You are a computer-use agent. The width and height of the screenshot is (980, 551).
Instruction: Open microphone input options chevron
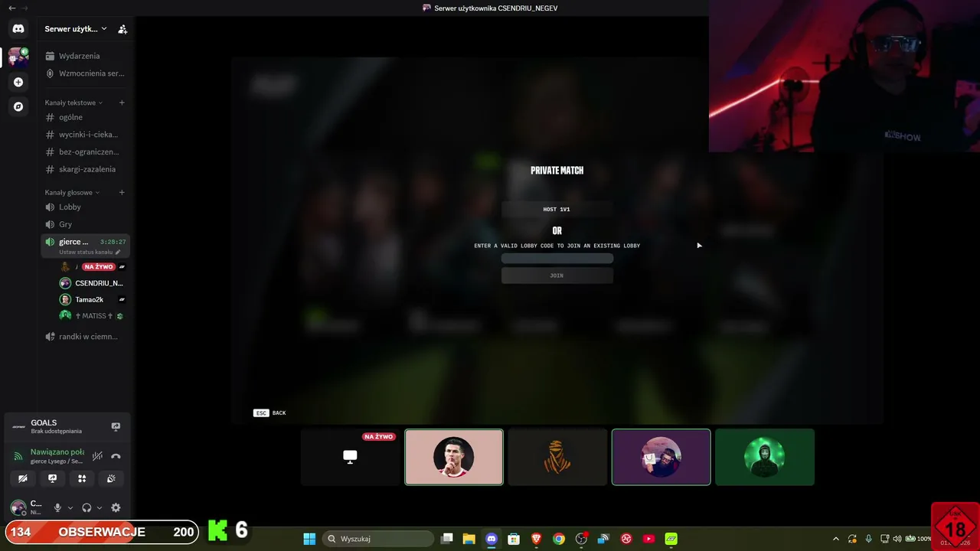[x=70, y=507]
